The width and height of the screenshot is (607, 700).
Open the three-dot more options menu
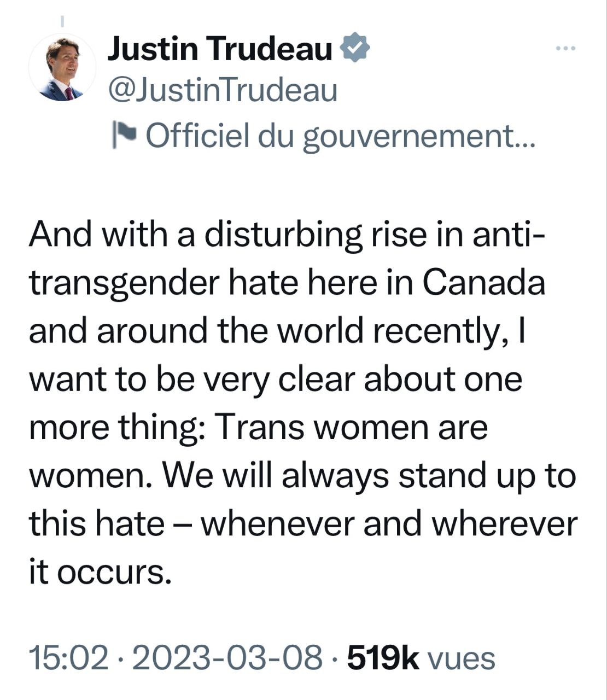(565, 49)
